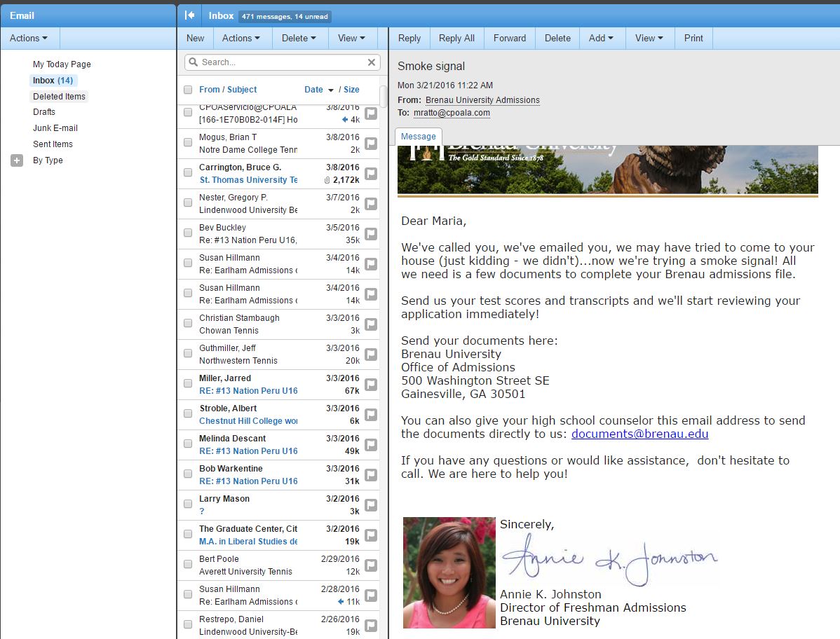Click Reply All button

[456, 38]
